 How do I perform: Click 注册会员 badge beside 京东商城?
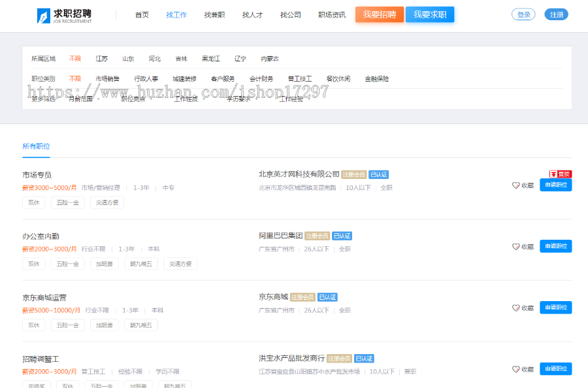click(x=302, y=297)
